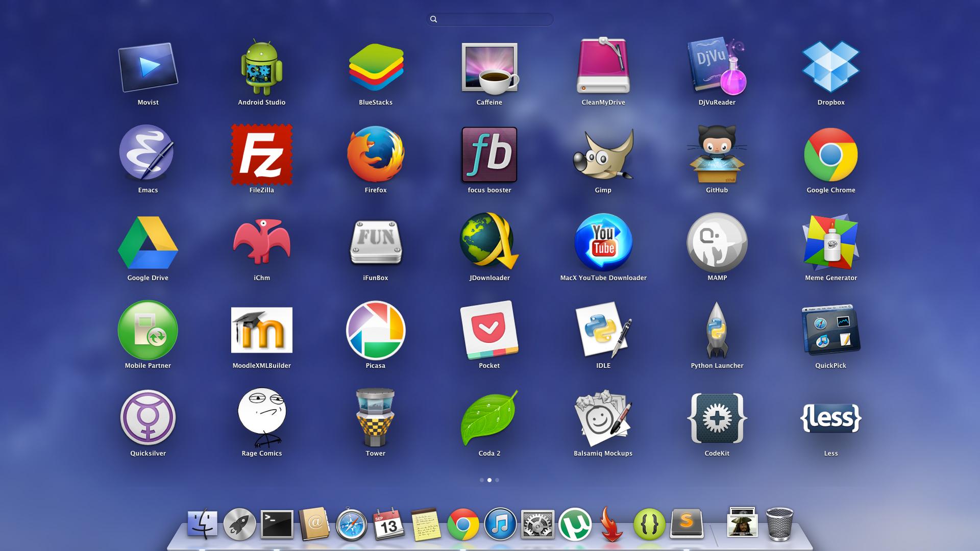
Task: Launch the Movist app
Action: click(148, 67)
